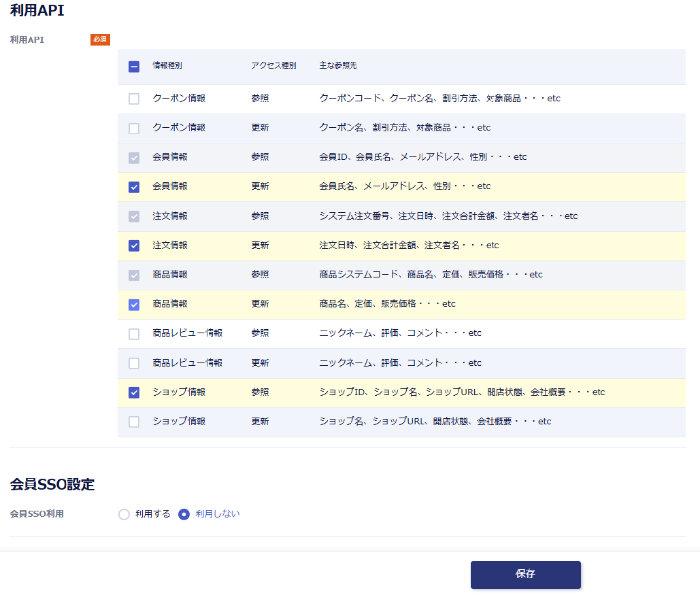700x593 pixels.
Task: Toggle the select-all checkbox in table header
Action: coord(134,67)
